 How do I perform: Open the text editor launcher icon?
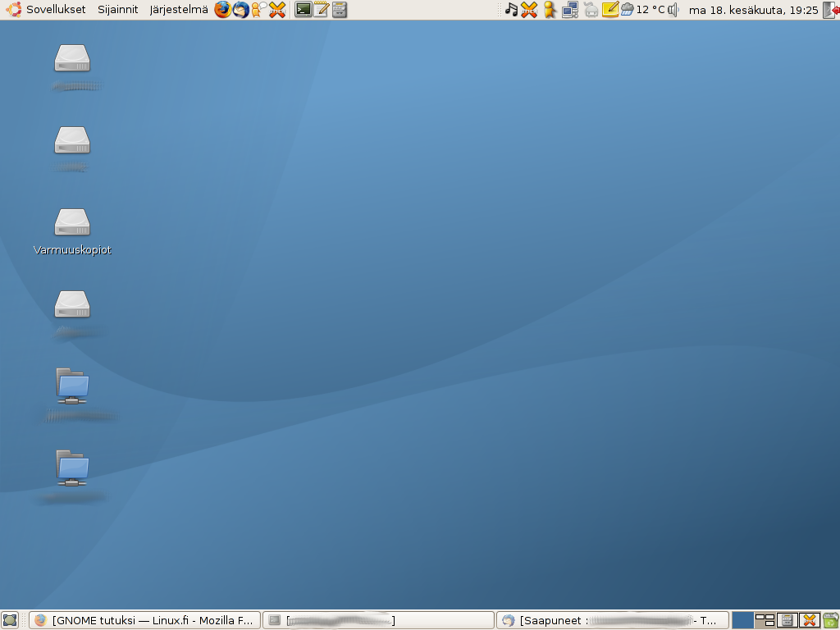pos(322,10)
